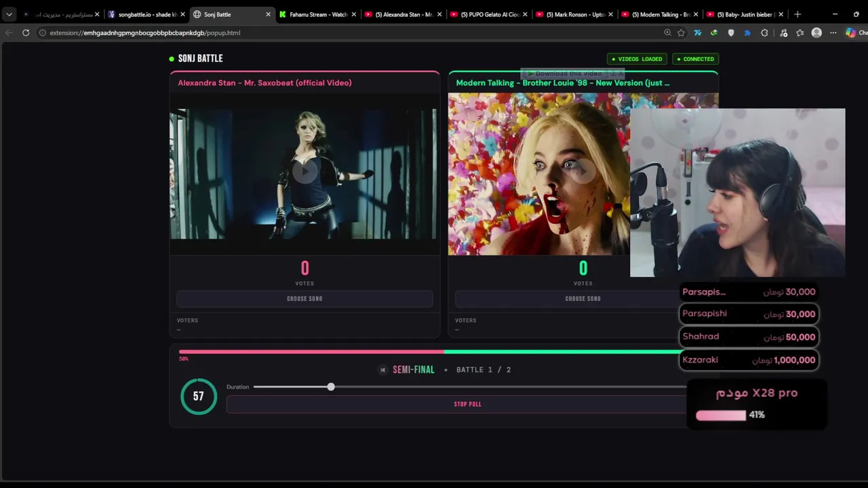Open the 7TV extension icon
Viewport: 868px width, 488px height.
(x=697, y=33)
